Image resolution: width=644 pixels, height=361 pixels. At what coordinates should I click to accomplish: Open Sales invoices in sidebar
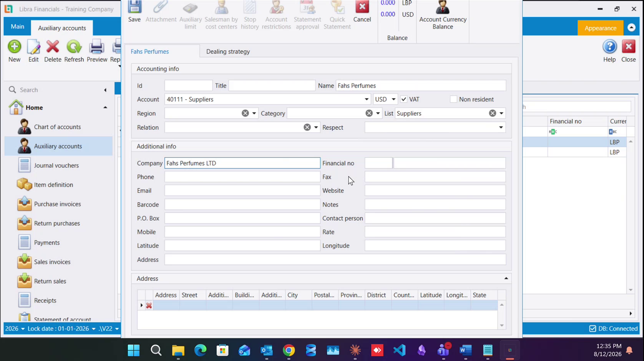(x=52, y=262)
